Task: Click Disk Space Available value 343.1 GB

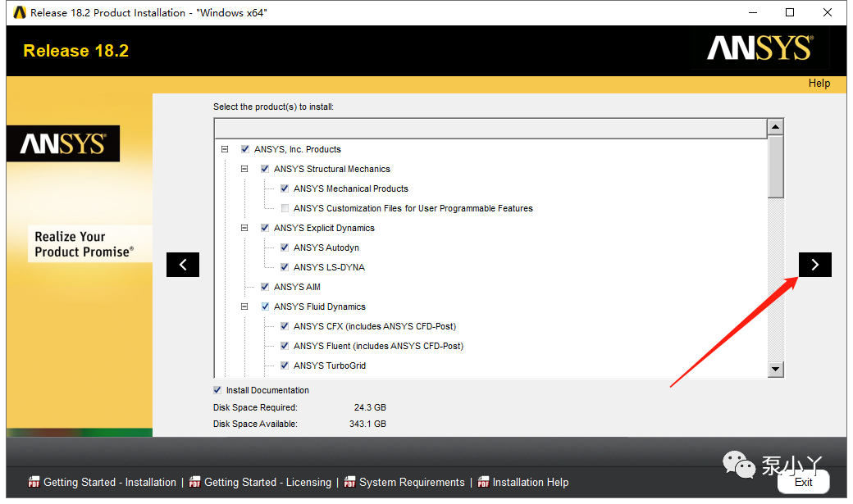Action: point(367,424)
